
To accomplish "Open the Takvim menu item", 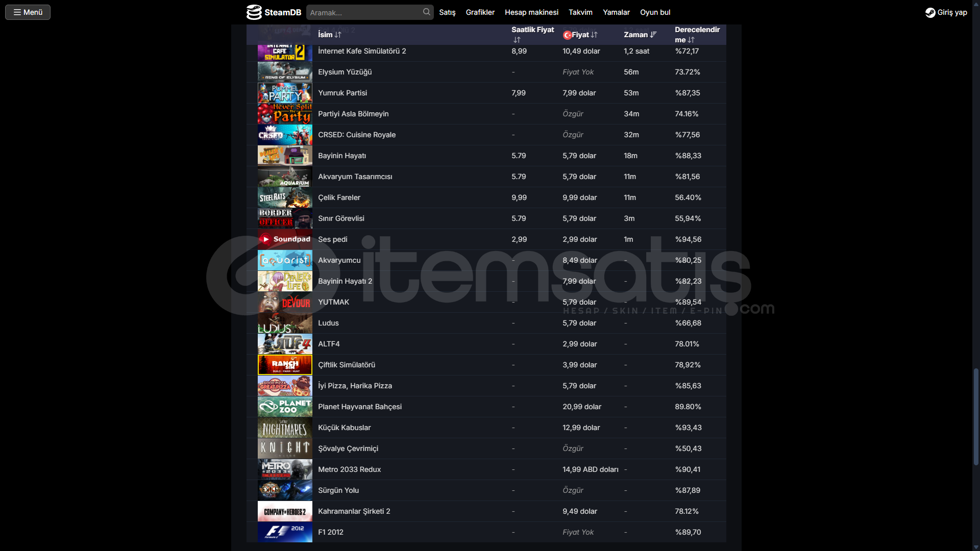I will (580, 12).
